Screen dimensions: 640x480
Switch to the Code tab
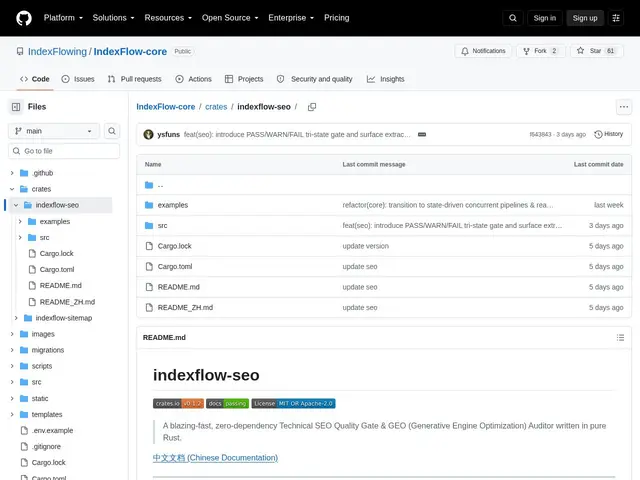[35, 79]
